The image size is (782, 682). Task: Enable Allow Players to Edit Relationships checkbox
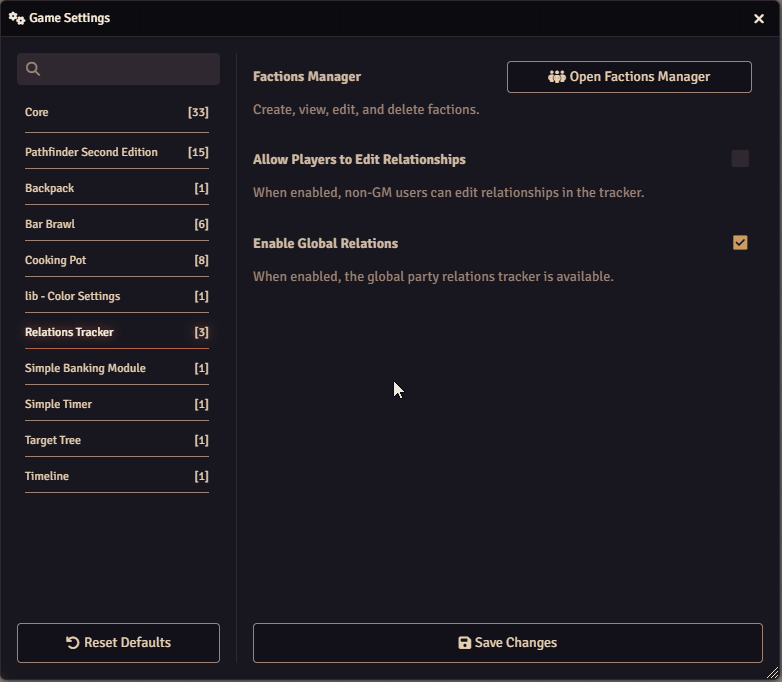tap(740, 159)
